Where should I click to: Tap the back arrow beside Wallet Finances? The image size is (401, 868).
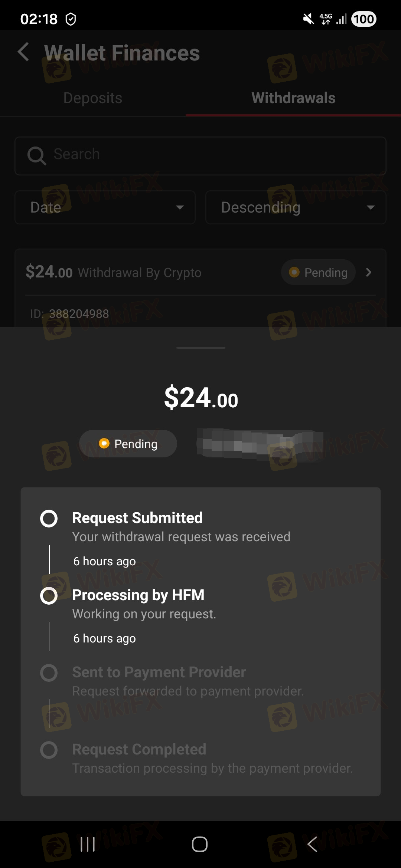pyautogui.click(x=23, y=52)
